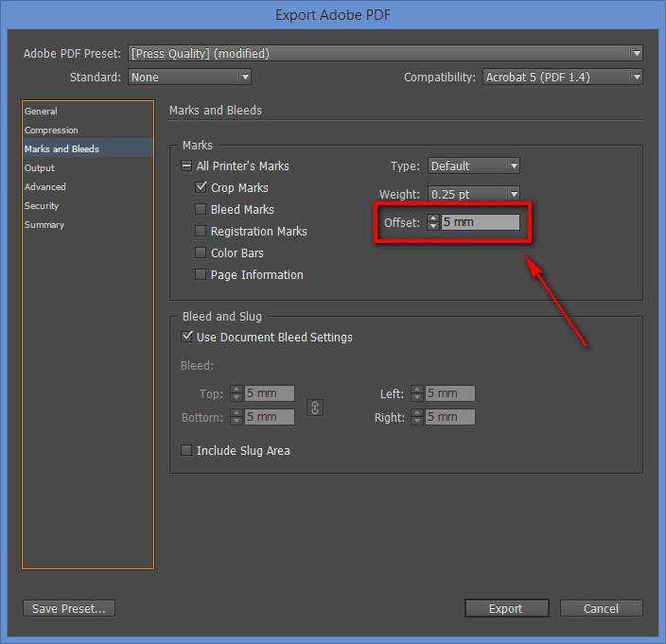666x644 pixels.
Task: Click the Right bleed value field
Action: tap(450, 417)
